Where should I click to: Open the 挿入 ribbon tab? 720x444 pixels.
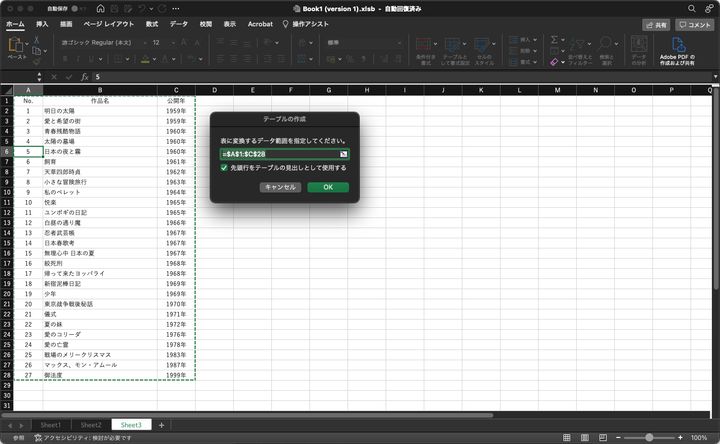tap(42, 23)
